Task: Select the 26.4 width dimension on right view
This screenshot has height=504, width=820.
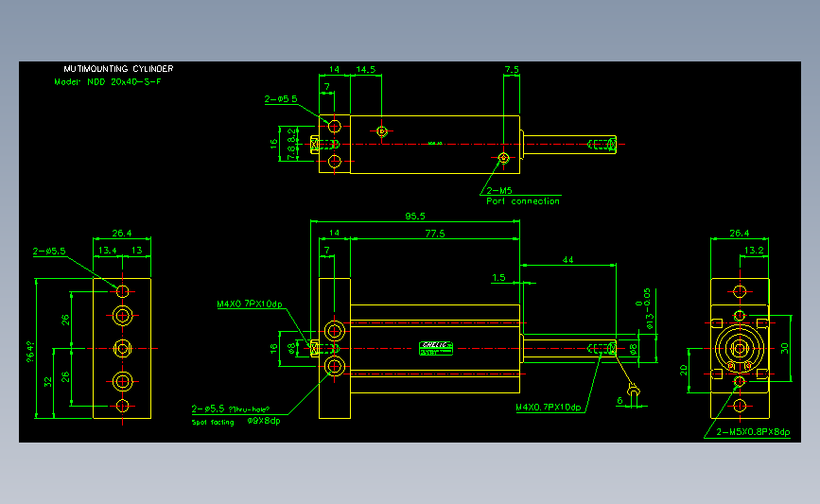Action: pyautogui.click(x=739, y=234)
